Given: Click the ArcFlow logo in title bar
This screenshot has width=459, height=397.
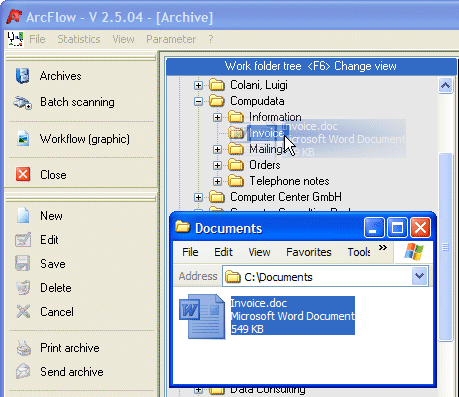Looking at the screenshot, I should 14,17.
